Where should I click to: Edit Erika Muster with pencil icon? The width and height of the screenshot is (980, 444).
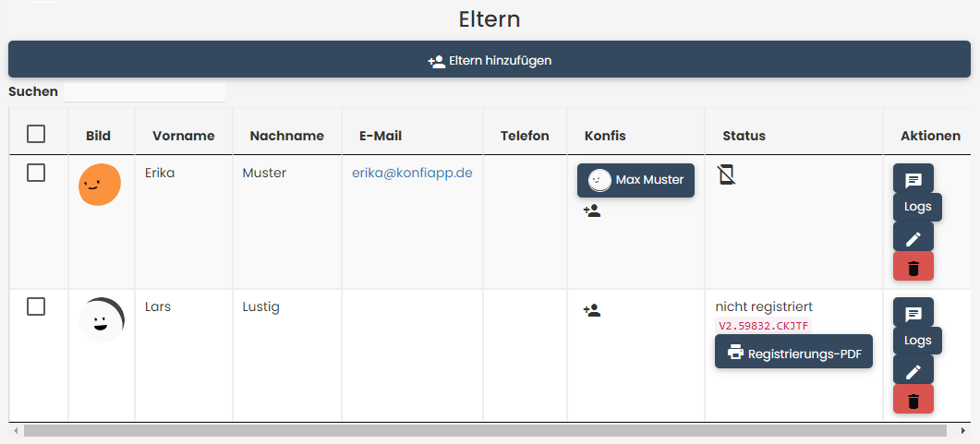(x=913, y=238)
